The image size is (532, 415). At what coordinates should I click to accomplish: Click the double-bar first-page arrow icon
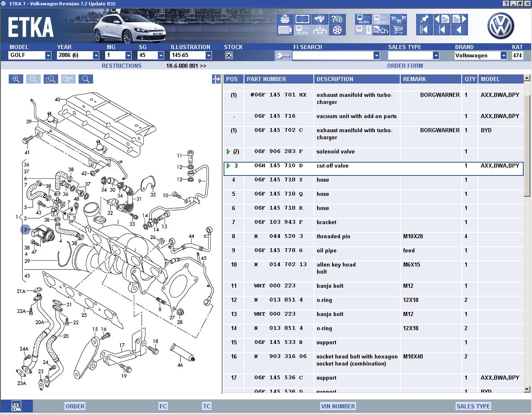424,30
